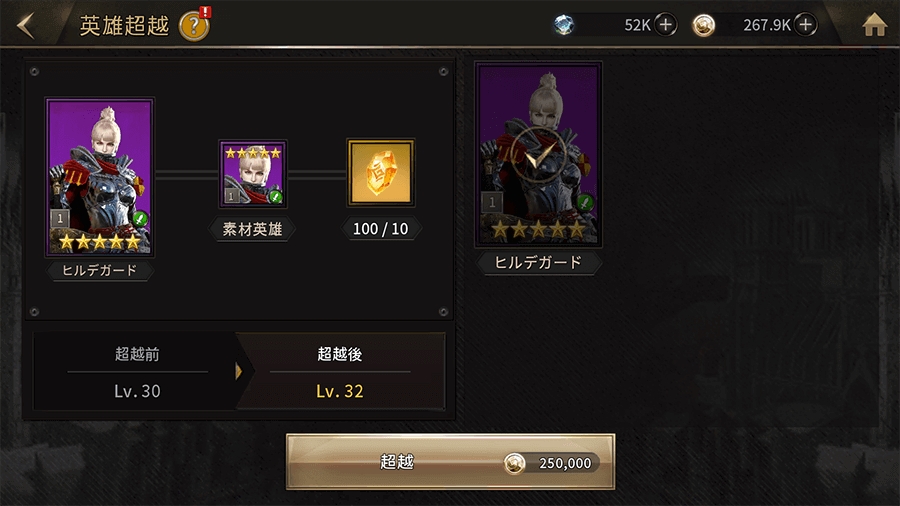Add more diamonds with plus button
900x506 pixels.
click(x=665, y=25)
